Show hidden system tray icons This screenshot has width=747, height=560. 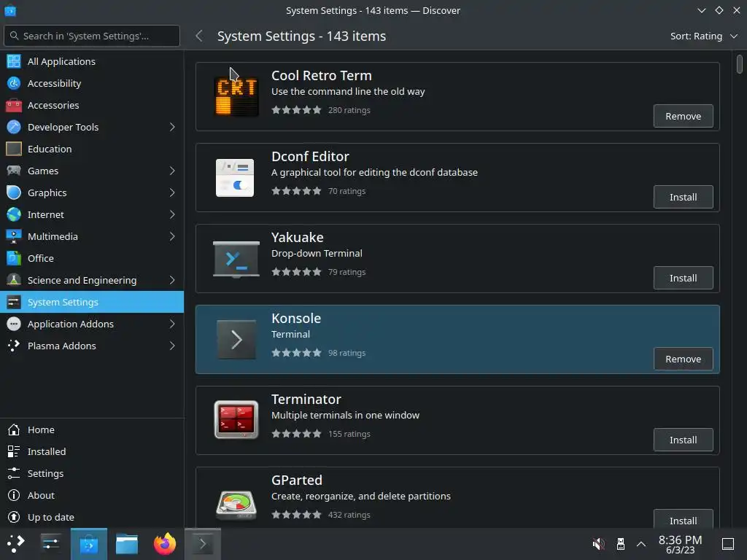(641, 544)
